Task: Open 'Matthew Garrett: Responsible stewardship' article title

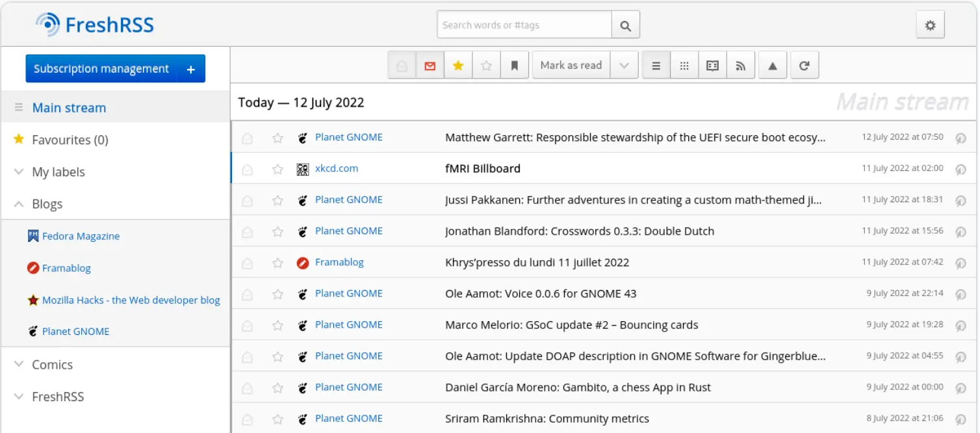Action: click(636, 138)
